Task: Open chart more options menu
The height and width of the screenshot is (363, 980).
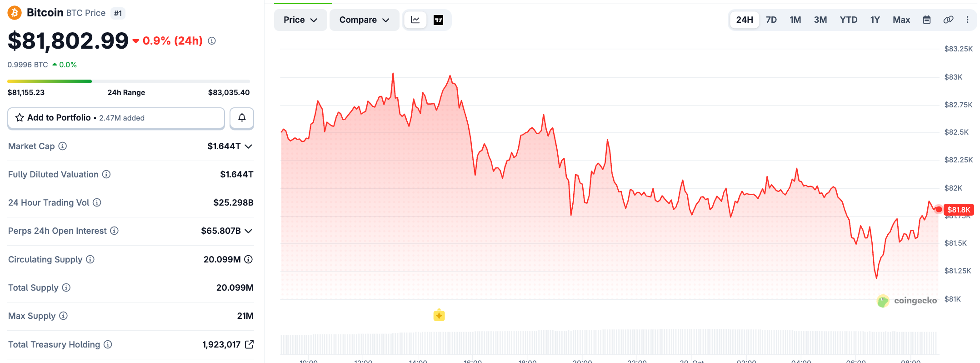Action: coord(967,20)
